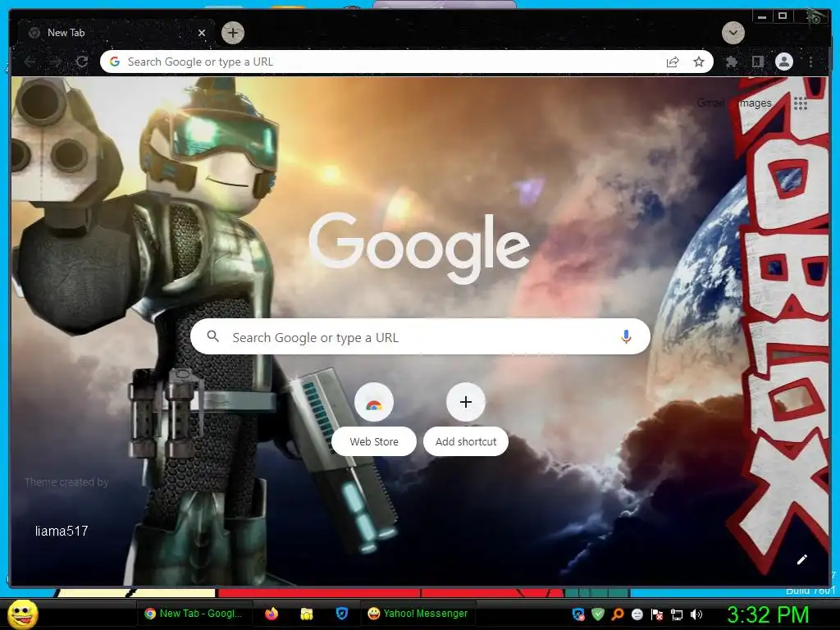The image size is (840, 630).
Task: Launch Firefox from the taskbar
Action: pos(272,614)
